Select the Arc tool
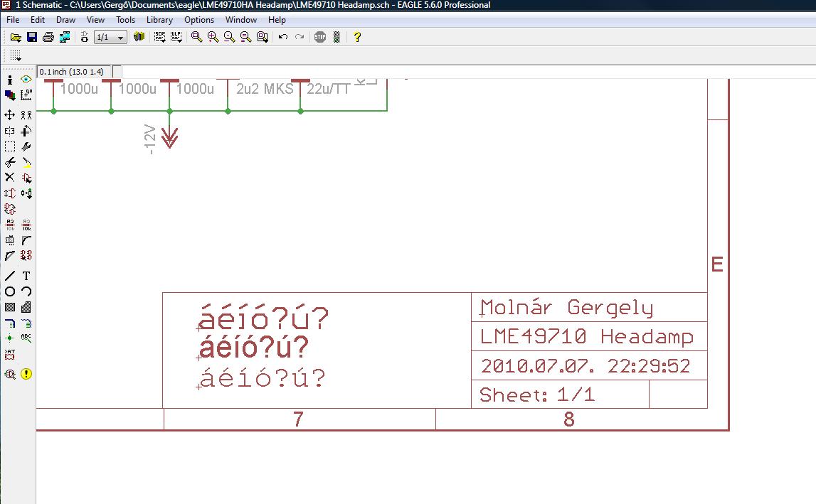Screen dimensions: 816x504 click(26, 291)
